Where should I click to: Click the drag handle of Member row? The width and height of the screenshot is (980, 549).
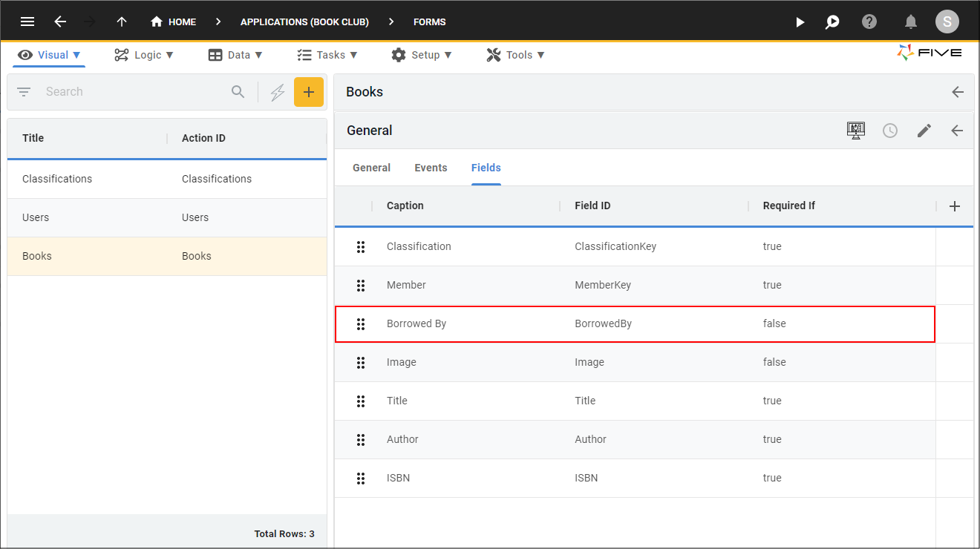click(361, 285)
